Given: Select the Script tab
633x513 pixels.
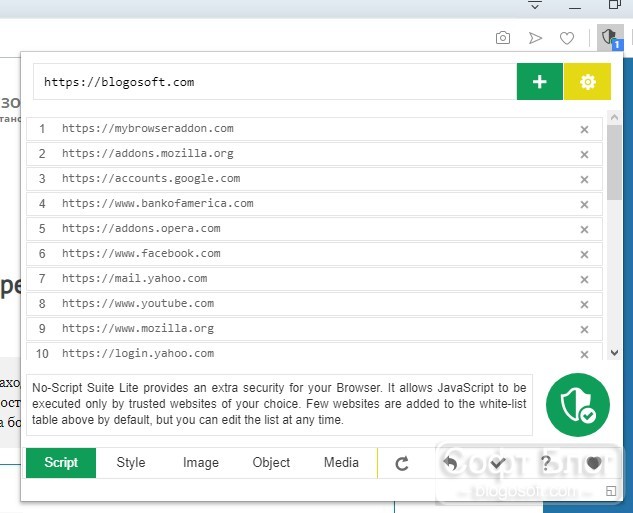Looking at the screenshot, I should (61, 463).
